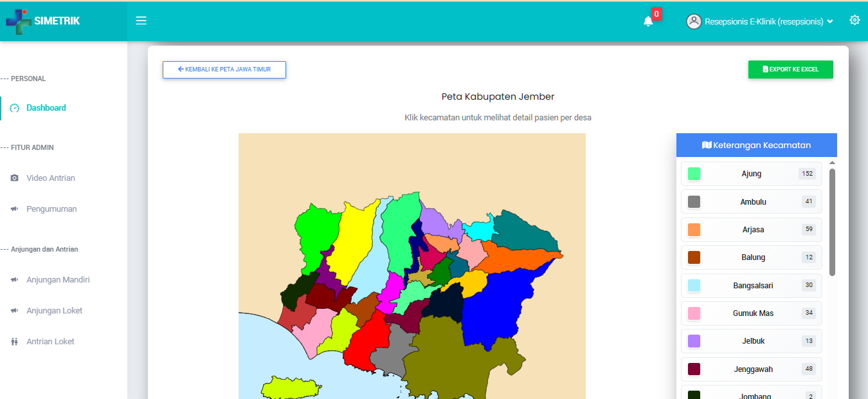Click the Jelbuk purple color swatch
868x399 pixels.
[x=694, y=341]
